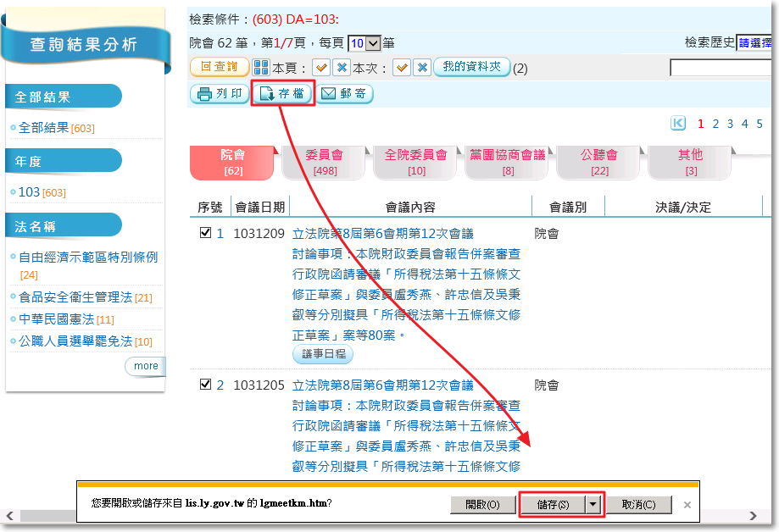Image resolution: width=779 pixels, height=532 pixels.
Task: Open the 檢索歷史 search history dropdown
Action: pos(753,43)
